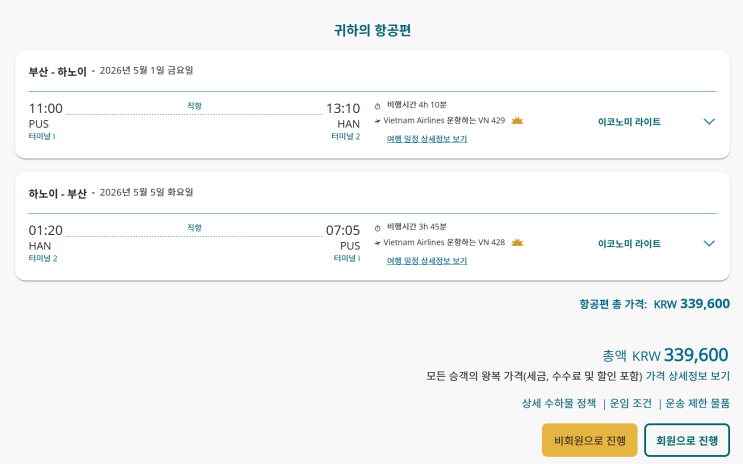Click the airplane icon beside VN 428

point(377,243)
